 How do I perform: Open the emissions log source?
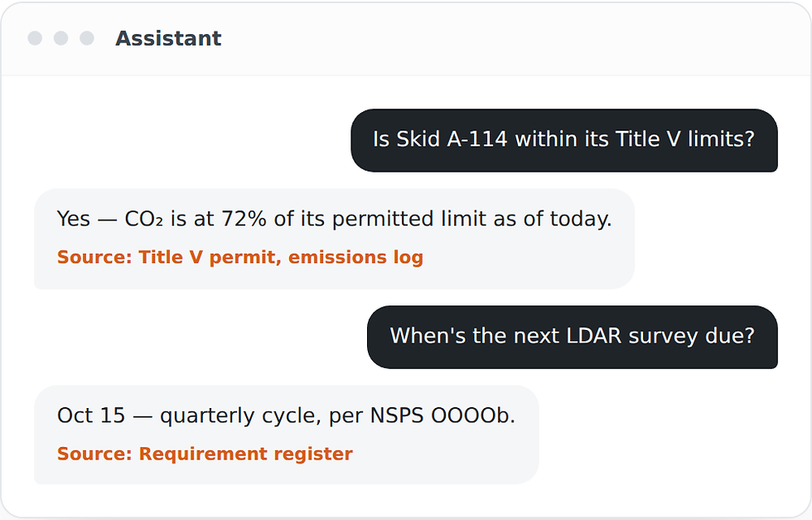355,257
